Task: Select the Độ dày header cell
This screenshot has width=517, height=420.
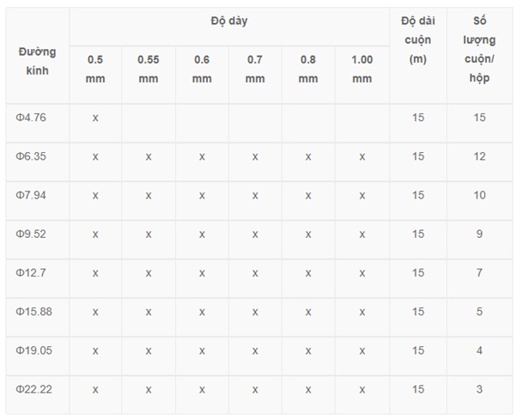Action: click(x=229, y=21)
